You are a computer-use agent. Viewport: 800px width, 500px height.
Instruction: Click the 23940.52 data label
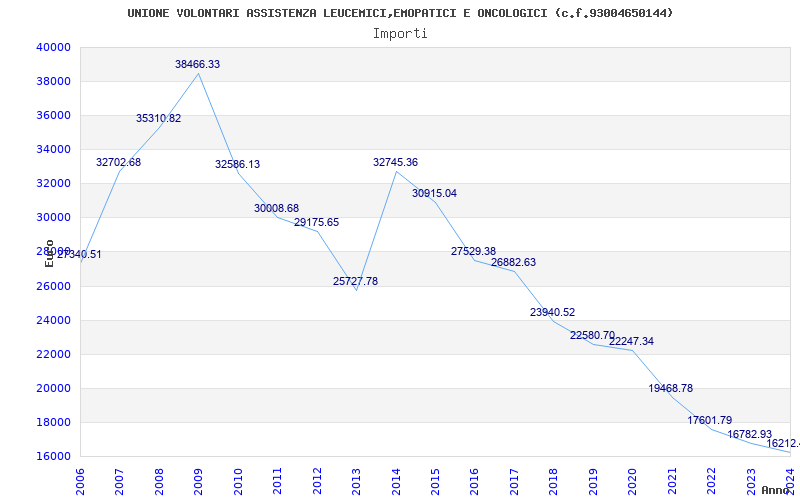pyautogui.click(x=553, y=312)
